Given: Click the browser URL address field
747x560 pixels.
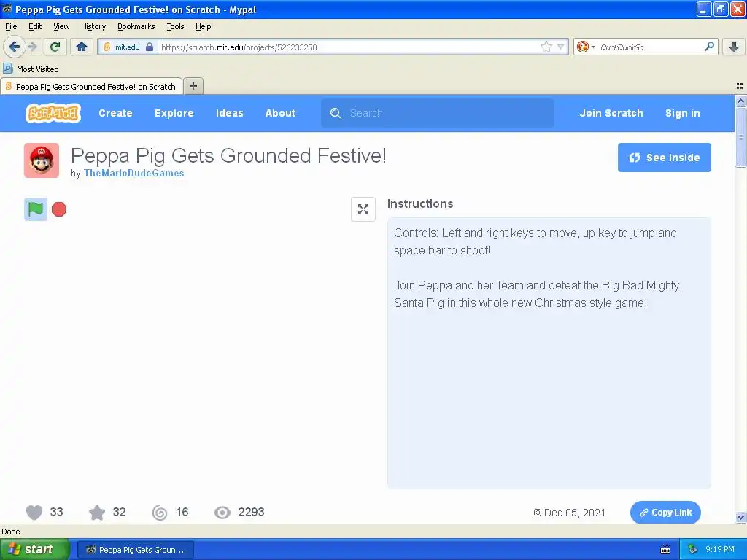Looking at the screenshot, I should (x=349, y=47).
